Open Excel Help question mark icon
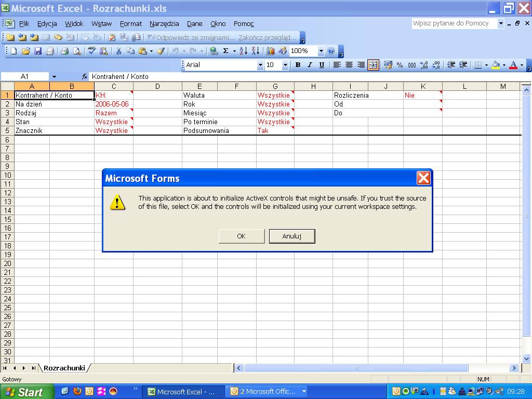The height and width of the screenshot is (399, 532). click(x=331, y=51)
